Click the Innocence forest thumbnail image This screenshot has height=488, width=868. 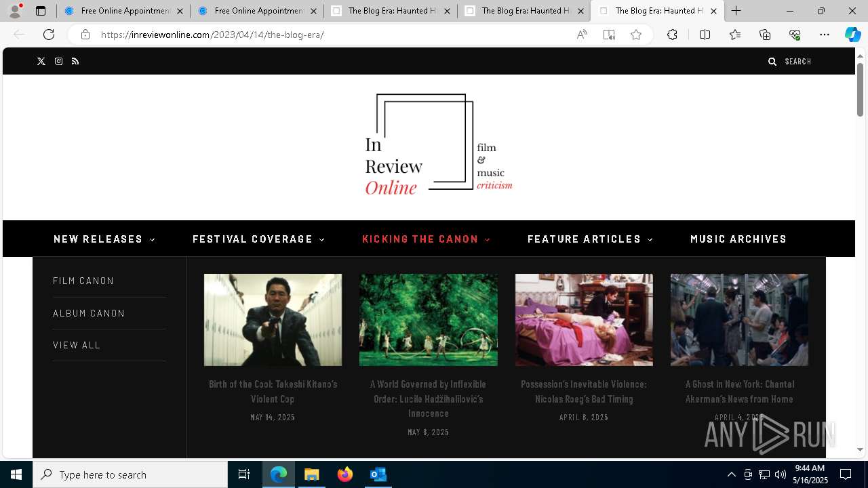click(x=429, y=320)
